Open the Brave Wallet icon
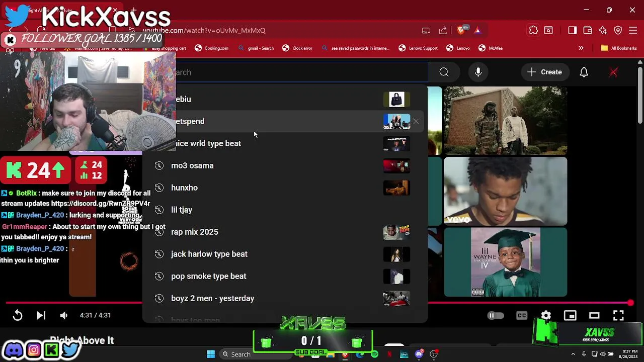Viewport: 644px width, 362px height. click(x=588, y=31)
